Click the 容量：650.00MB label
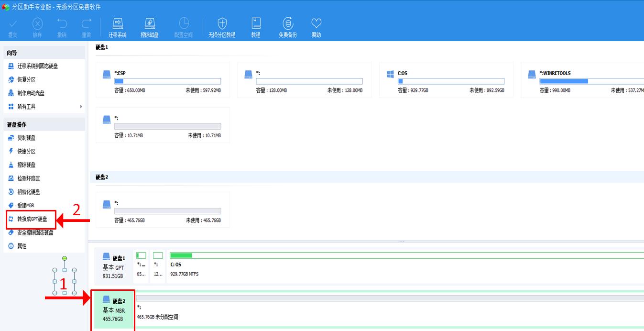 pos(129,90)
